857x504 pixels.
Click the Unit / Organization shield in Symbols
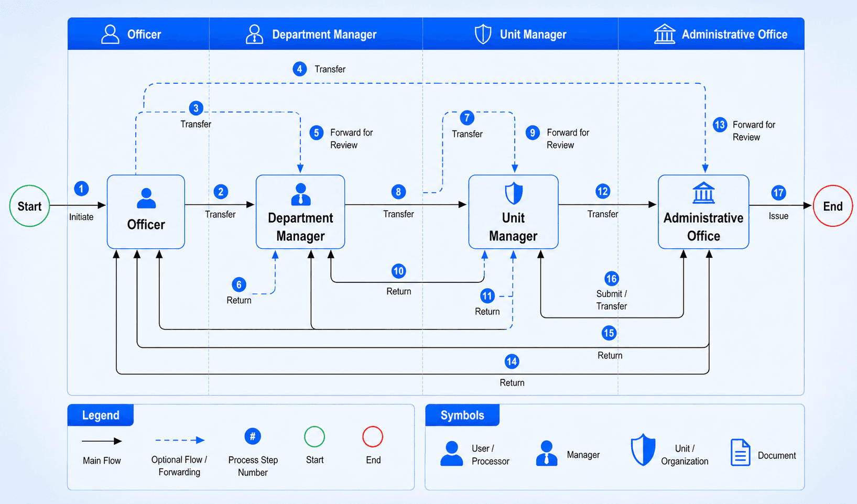pos(643,450)
